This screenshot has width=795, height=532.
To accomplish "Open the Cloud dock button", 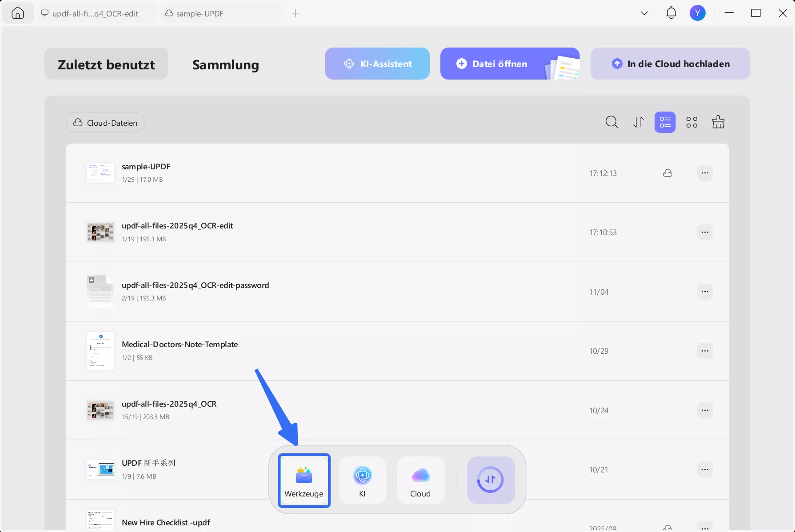I will tap(420, 480).
